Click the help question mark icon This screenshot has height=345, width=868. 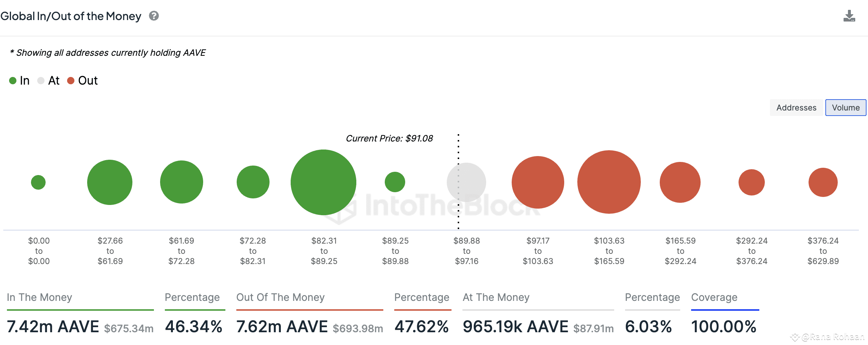154,16
